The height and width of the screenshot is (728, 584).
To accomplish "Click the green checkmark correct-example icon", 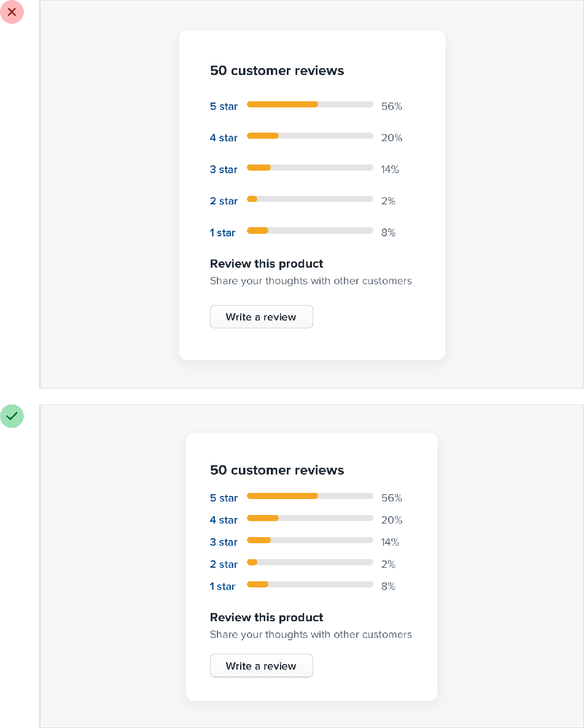I will [x=12, y=416].
